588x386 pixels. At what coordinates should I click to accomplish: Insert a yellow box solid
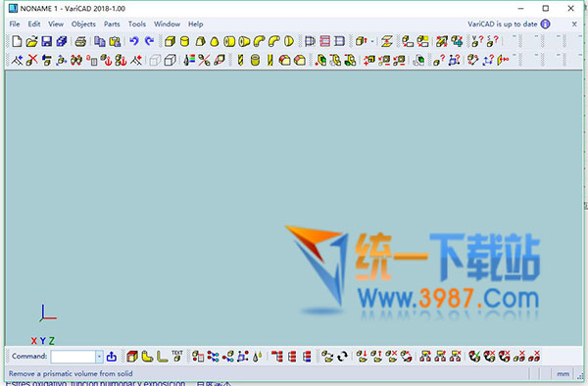(x=170, y=41)
